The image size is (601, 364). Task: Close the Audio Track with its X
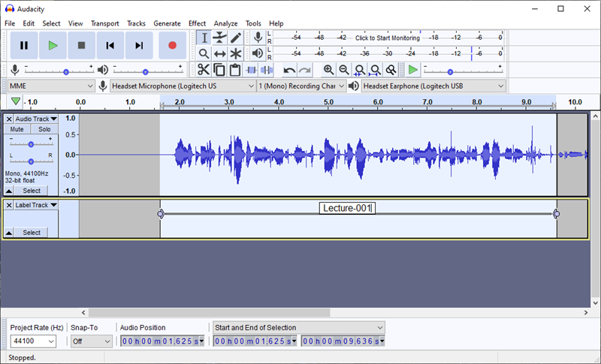pyautogui.click(x=9, y=119)
